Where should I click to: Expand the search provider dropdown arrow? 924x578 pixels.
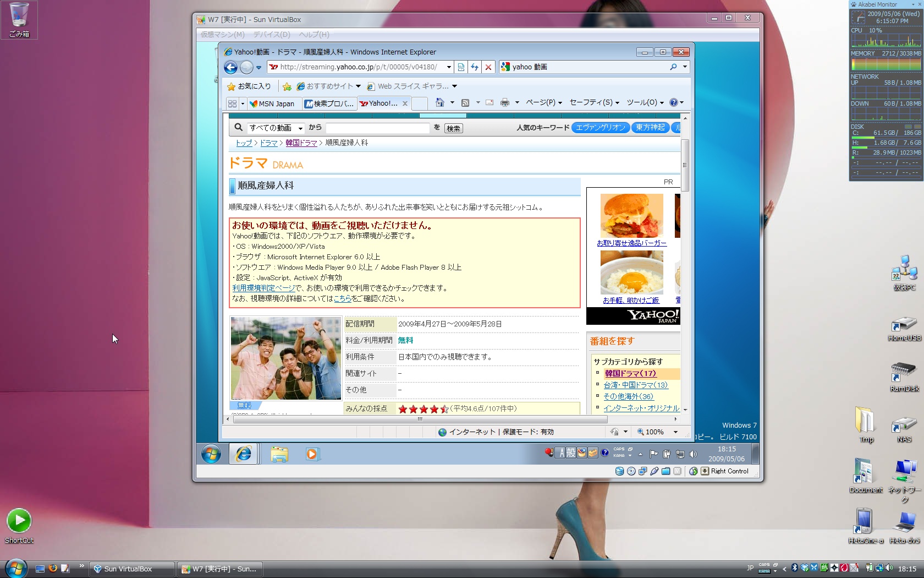coord(685,67)
